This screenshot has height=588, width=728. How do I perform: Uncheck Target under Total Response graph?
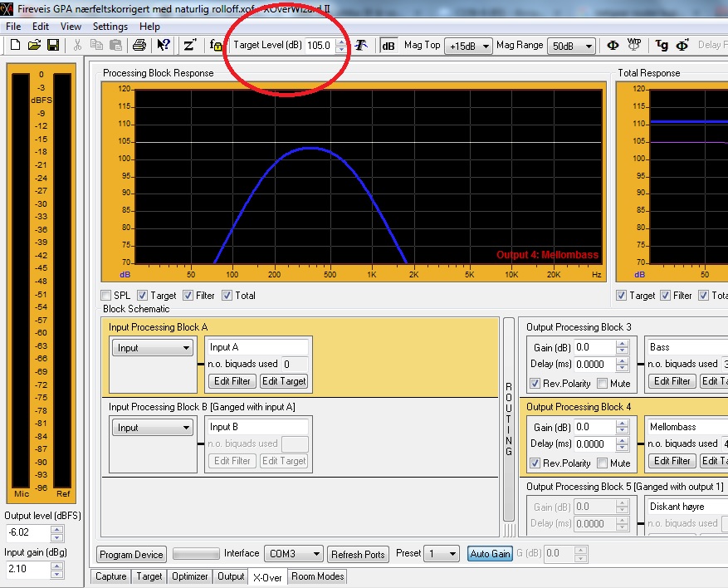pyautogui.click(x=621, y=296)
